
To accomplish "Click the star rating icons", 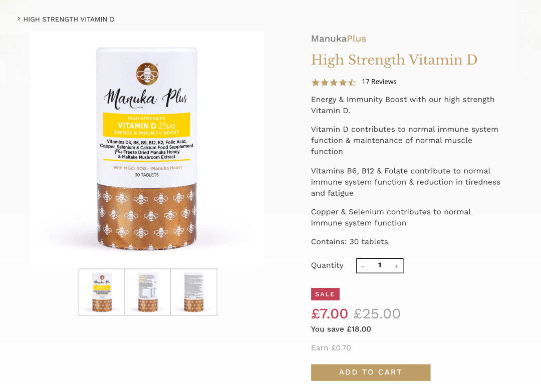I will (x=333, y=82).
